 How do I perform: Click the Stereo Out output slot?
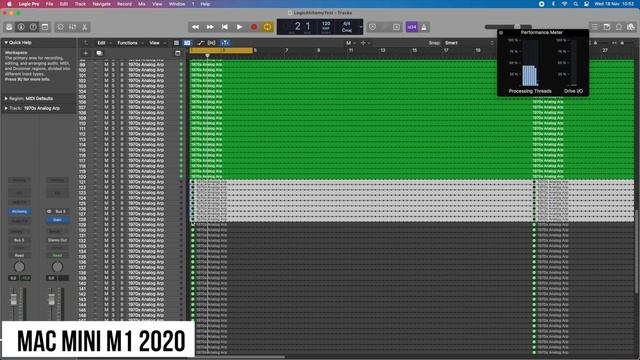click(57, 240)
